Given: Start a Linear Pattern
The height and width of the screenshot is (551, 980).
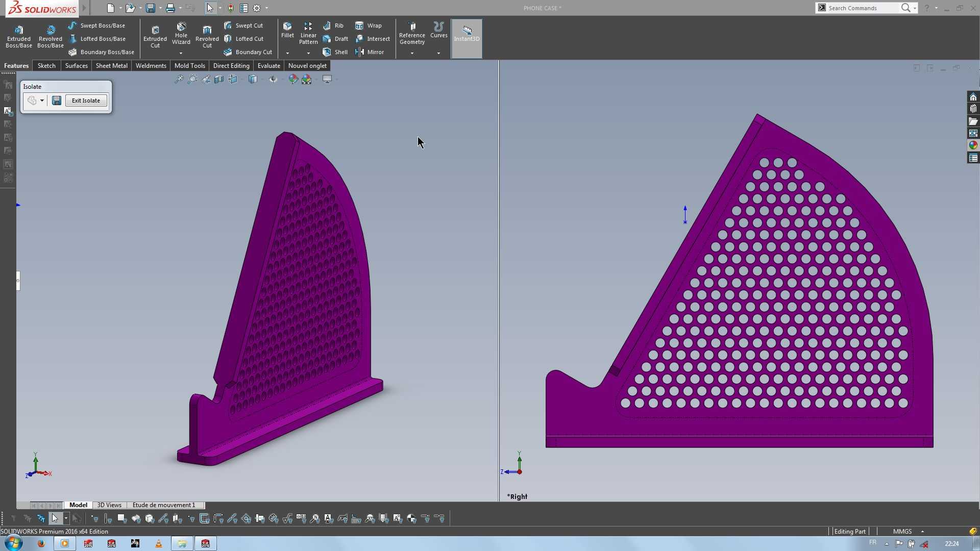Looking at the screenshot, I should point(308,34).
